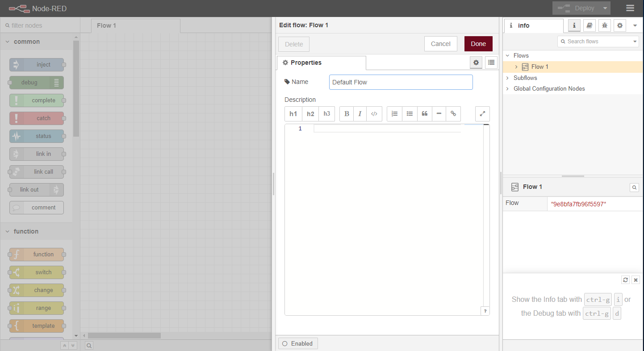Click the Delete flow button
The width and height of the screenshot is (644, 351).
pos(294,44)
